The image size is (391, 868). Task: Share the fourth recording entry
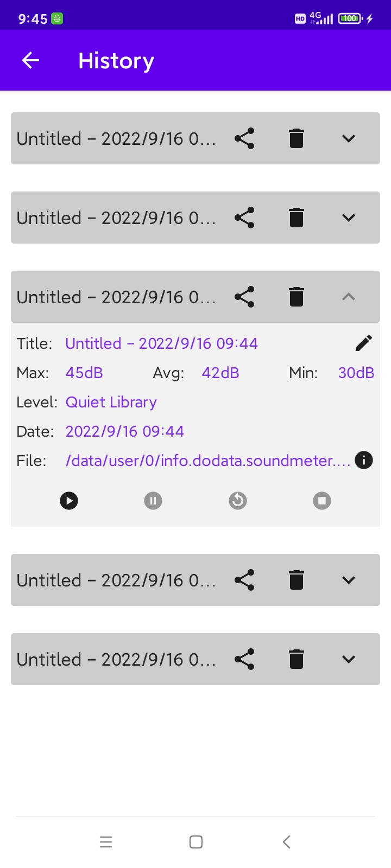point(244,580)
